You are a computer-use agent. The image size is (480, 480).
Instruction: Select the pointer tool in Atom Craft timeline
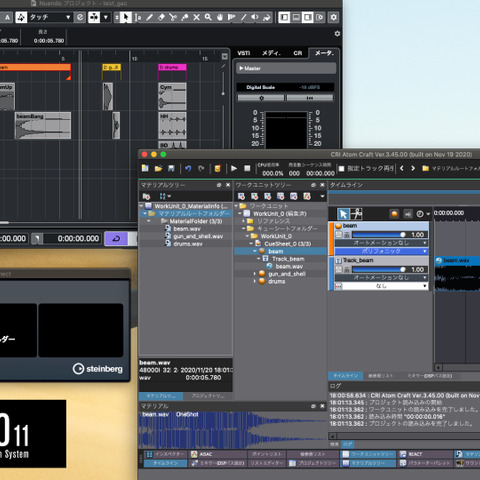click(x=343, y=214)
